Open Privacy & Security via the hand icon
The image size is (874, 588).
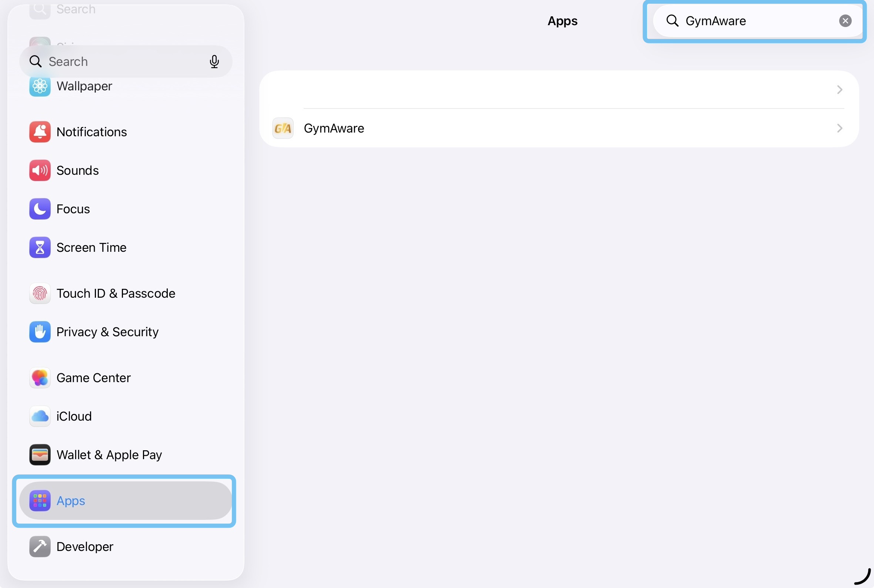click(x=40, y=332)
